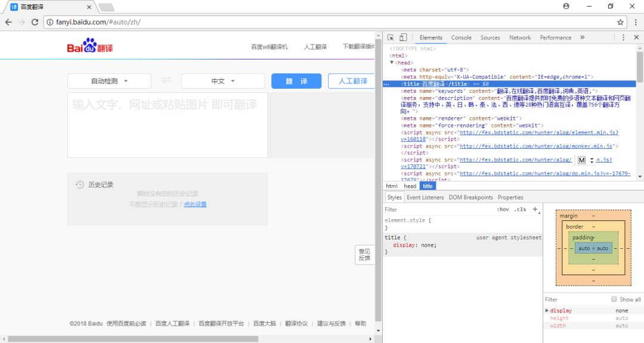The width and height of the screenshot is (644, 343).
Task: Open the DevTools customize three-dot menu
Action: 623,38
